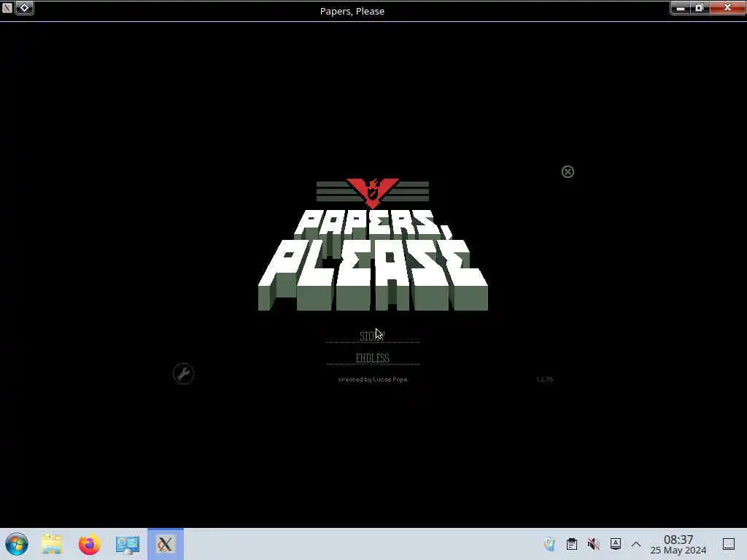The image size is (747, 560).
Task: Open the file manager from taskbar
Action: tap(52, 544)
